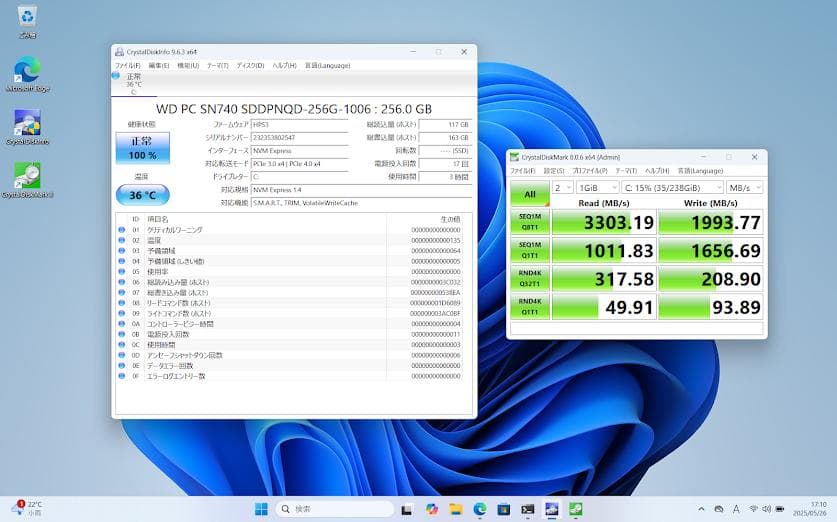Run the SEQ1M Q1T1 benchmark
Viewport: 837px width, 522px height.
(530, 250)
